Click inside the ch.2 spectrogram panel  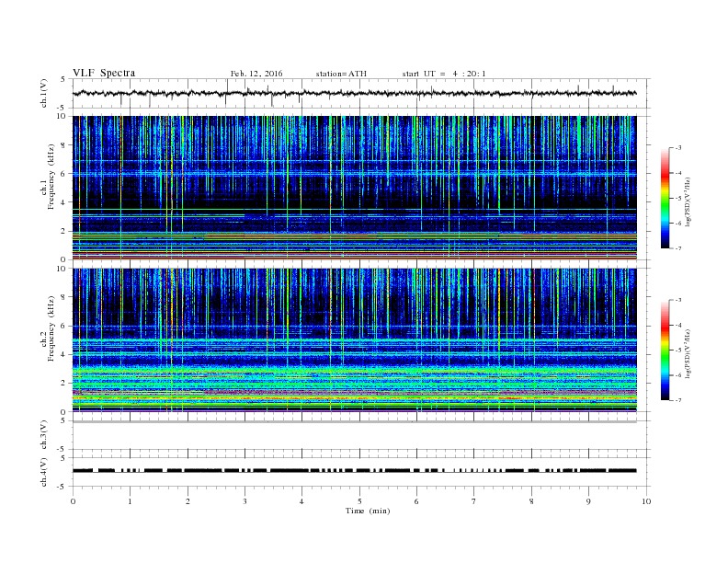(354, 340)
